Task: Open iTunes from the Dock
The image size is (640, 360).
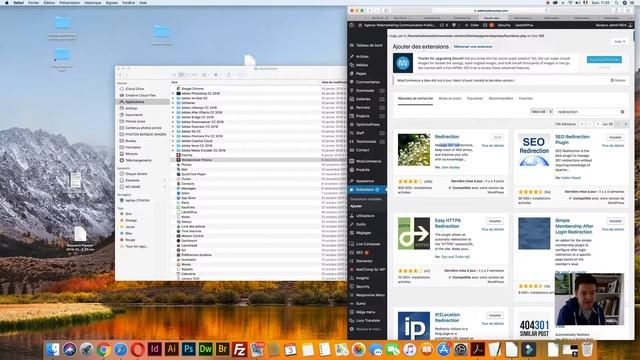Action: 409,349
